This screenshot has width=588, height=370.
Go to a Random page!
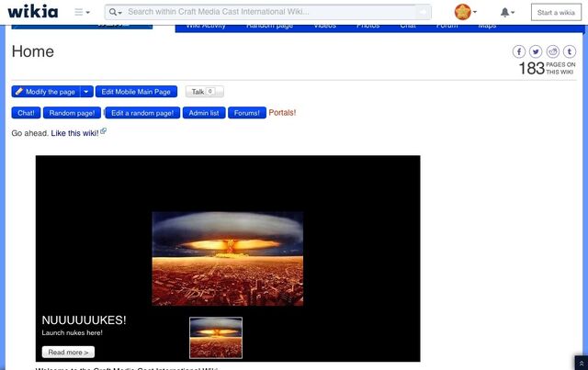click(x=72, y=113)
